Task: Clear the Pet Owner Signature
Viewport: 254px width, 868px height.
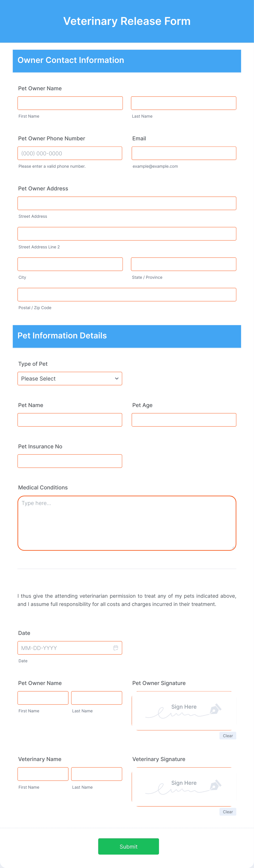Action: pyautogui.click(x=228, y=736)
